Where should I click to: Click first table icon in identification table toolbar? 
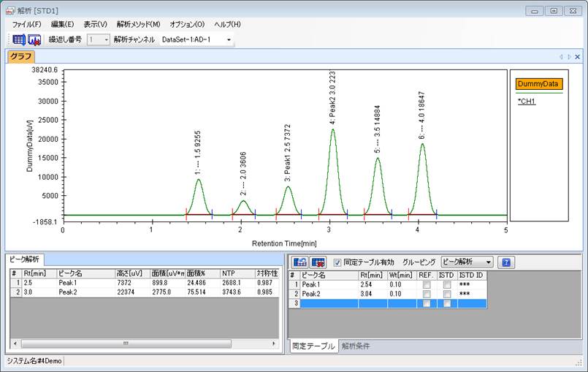pos(299,262)
